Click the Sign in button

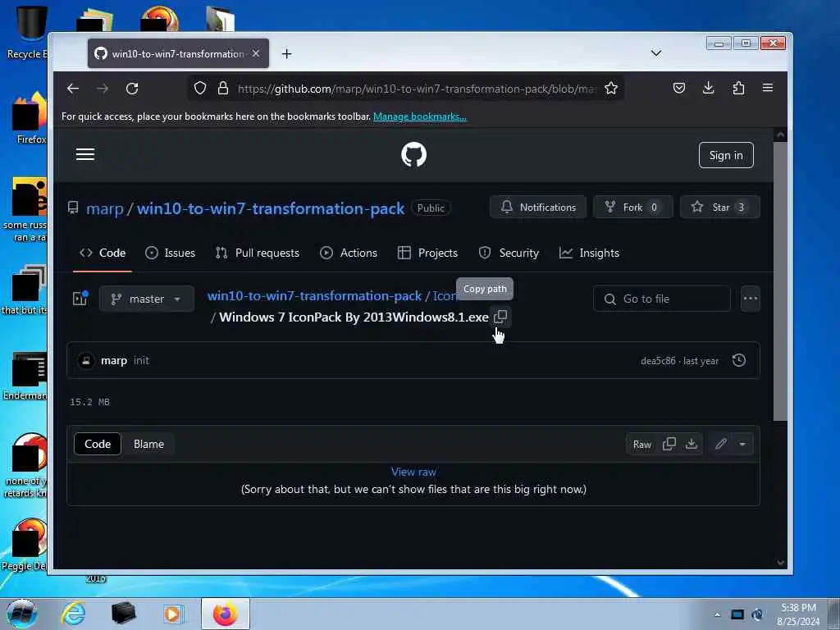[726, 155]
